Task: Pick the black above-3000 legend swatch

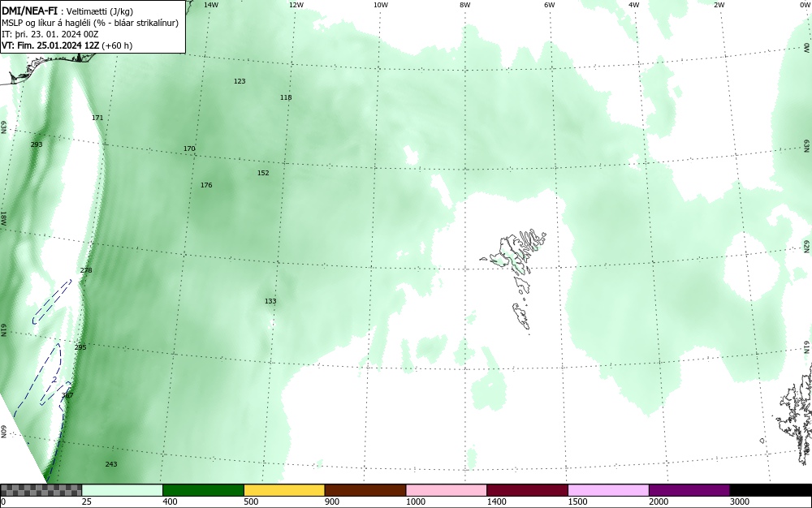Action: [771, 490]
